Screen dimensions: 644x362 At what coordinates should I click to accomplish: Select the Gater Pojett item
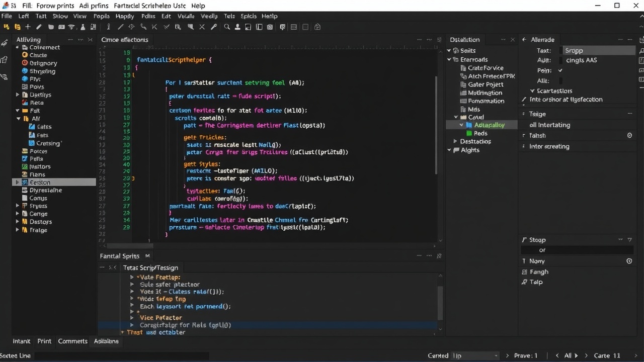tap(486, 84)
